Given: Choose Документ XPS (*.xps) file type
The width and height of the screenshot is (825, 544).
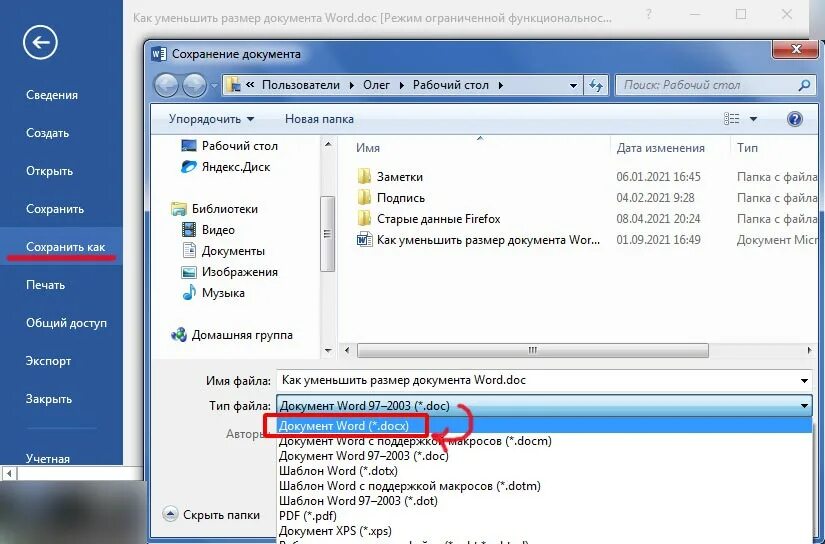Looking at the screenshot, I should (544, 530).
